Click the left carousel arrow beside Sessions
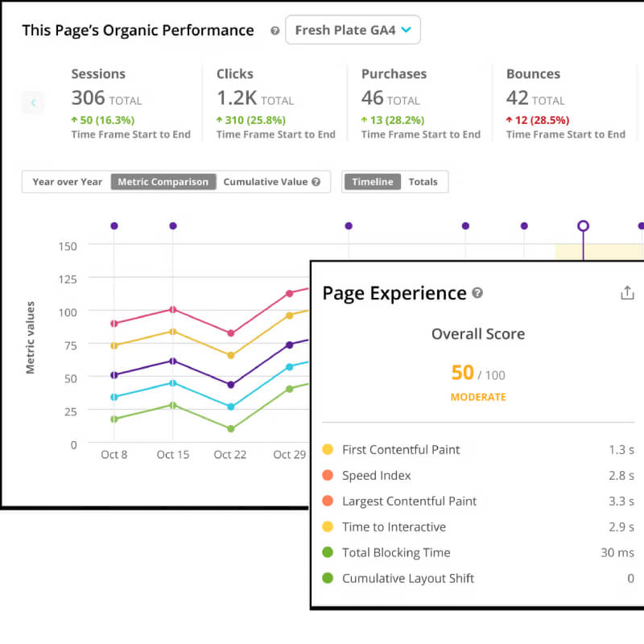 [33, 102]
